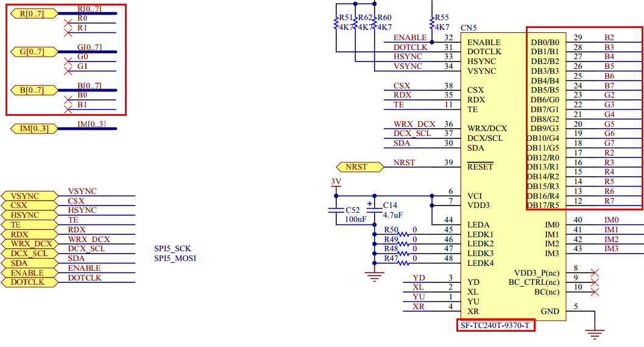
Task: Select the VSYNC port on the left
Action: [29, 196]
